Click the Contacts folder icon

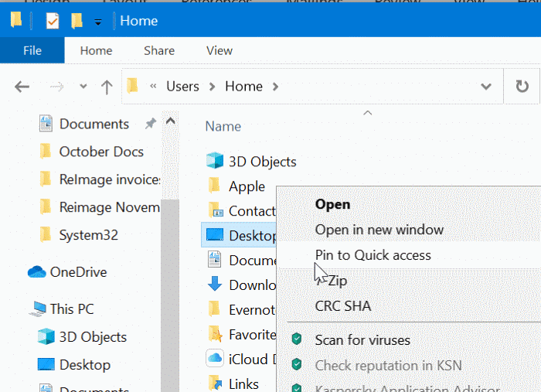[x=216, y=210]
